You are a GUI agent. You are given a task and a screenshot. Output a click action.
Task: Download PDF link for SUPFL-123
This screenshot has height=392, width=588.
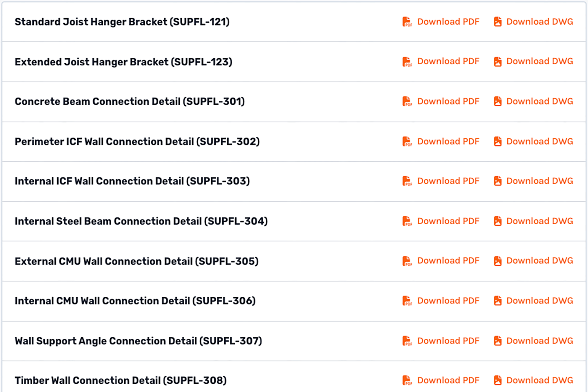point(448,62)
